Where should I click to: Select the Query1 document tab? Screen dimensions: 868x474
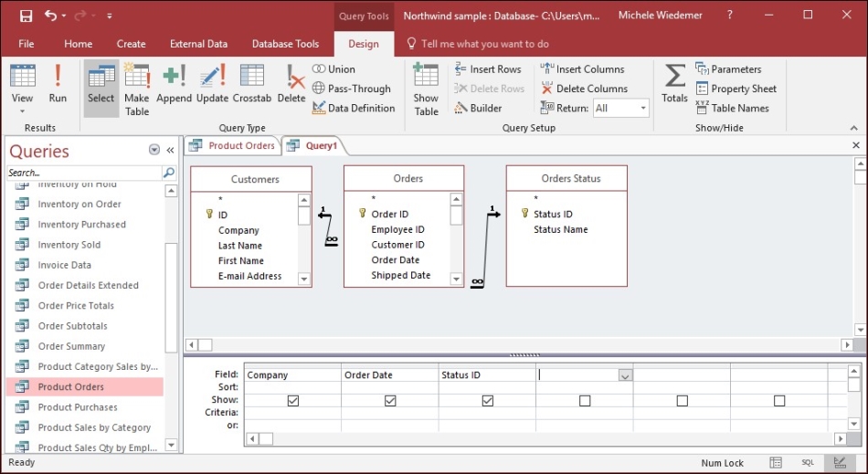pyautogui.click(x=313, y=145)
